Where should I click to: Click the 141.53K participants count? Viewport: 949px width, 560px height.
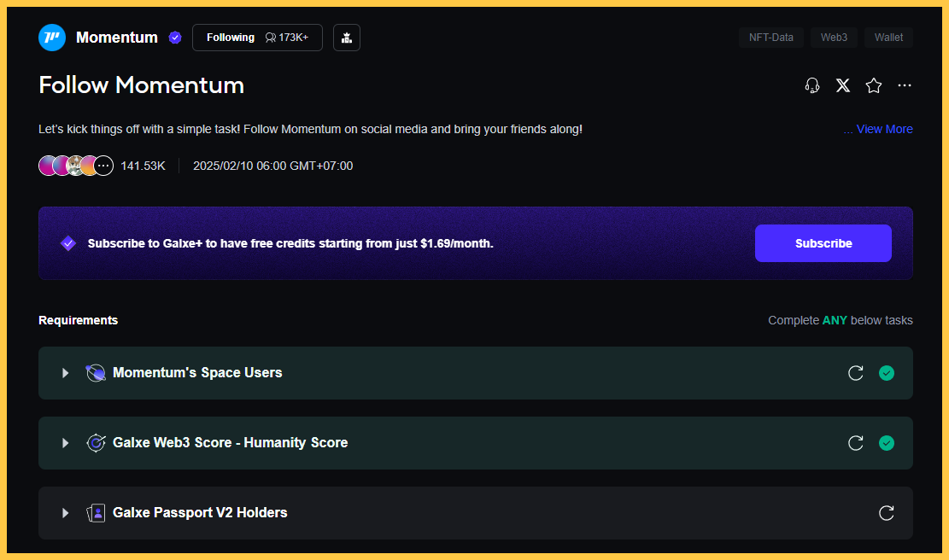[x=143, y=166]
